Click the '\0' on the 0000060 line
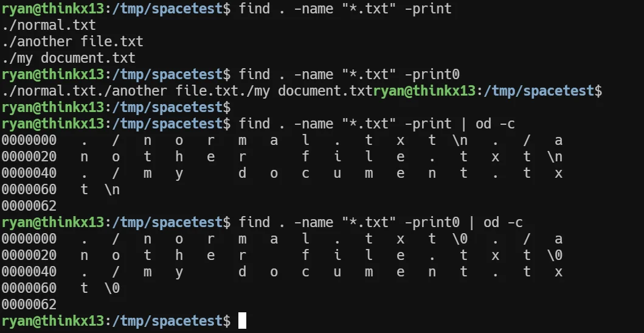Image resolution: width=644 pixels, height=333 pixels. pyautogui.click(x=112, y=289)
